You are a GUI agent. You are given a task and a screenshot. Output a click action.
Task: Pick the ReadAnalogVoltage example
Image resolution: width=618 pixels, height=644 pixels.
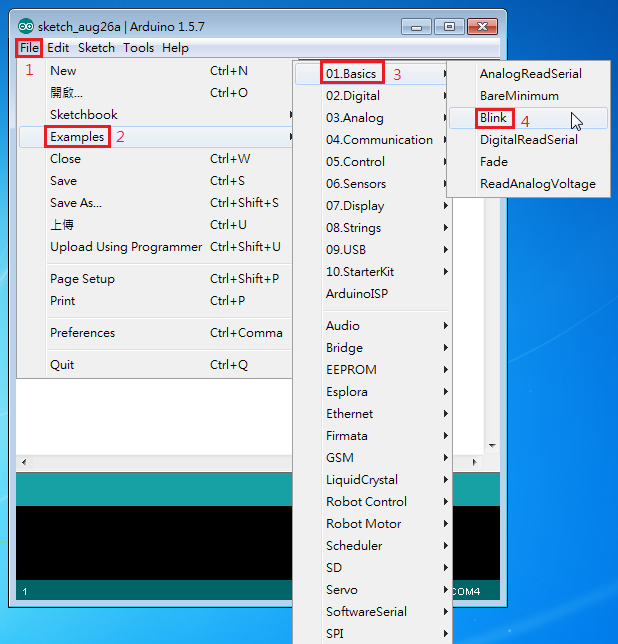[x=537, y=184]
